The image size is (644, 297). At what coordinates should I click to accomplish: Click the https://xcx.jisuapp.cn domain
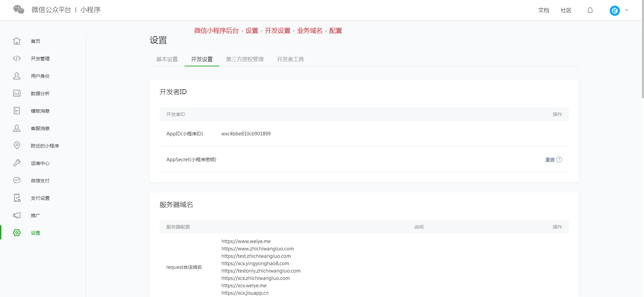245,293
